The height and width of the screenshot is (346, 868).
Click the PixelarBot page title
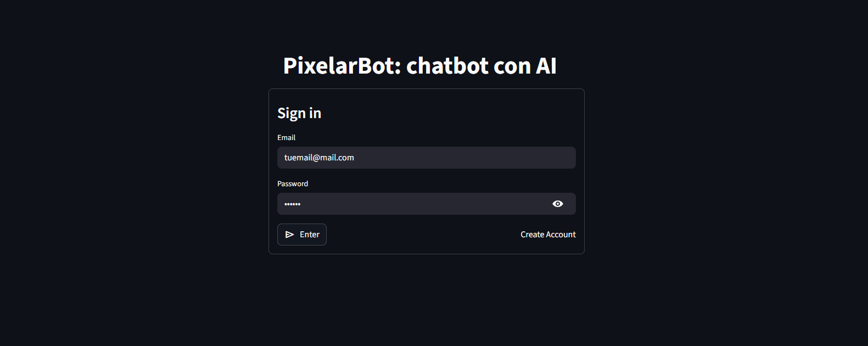coord(419,66)
